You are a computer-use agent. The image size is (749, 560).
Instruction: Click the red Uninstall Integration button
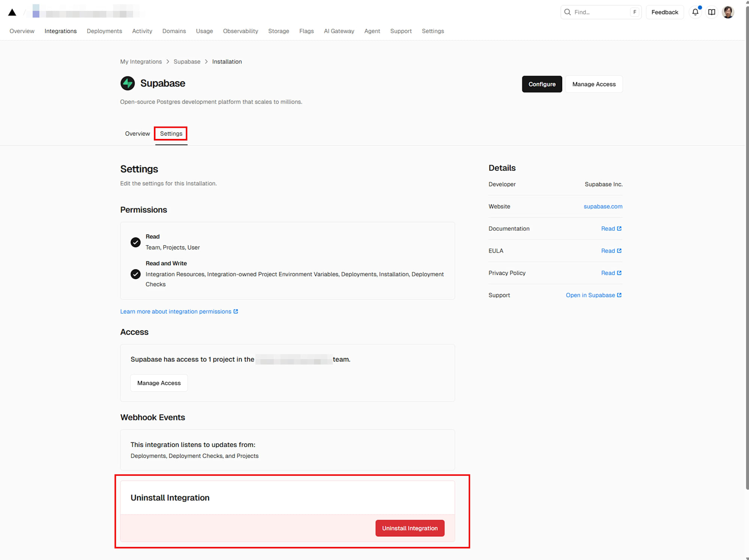(x=410, y=528)
